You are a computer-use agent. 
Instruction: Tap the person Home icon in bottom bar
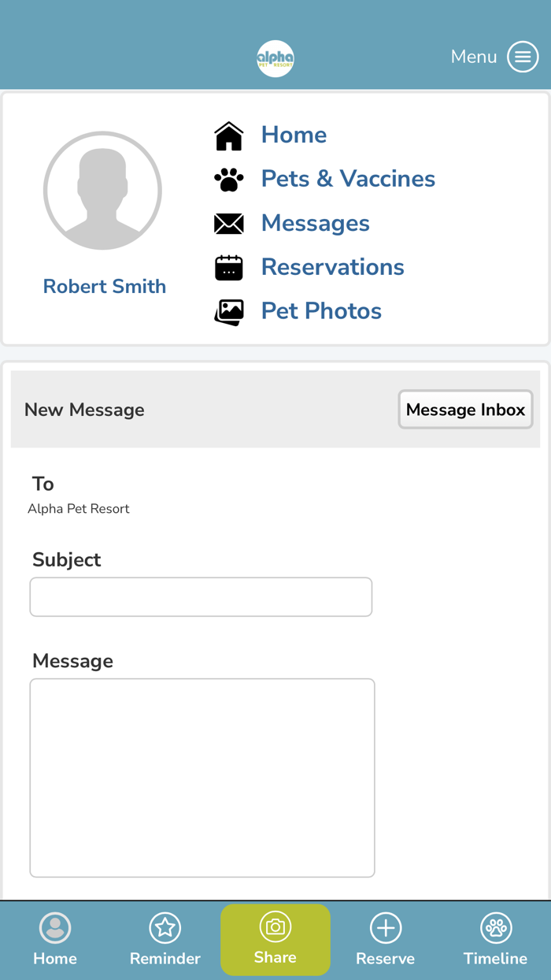coord(54,928)
